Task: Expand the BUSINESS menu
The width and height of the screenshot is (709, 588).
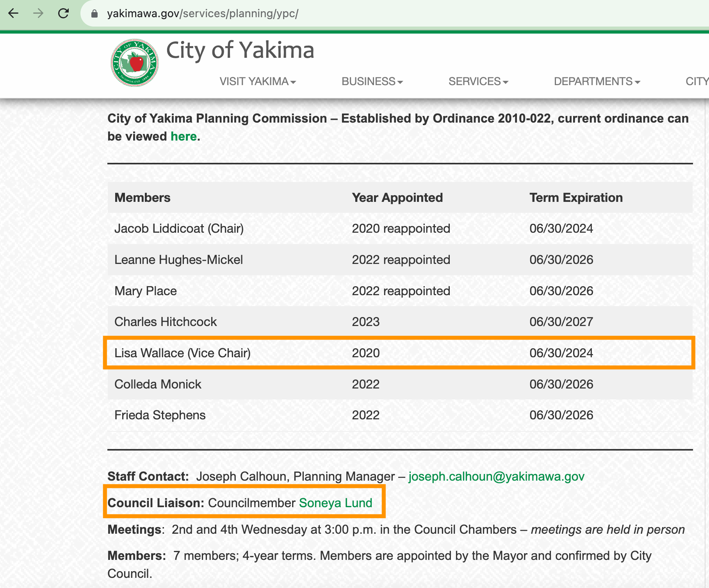Action: (x=372, y=82)
